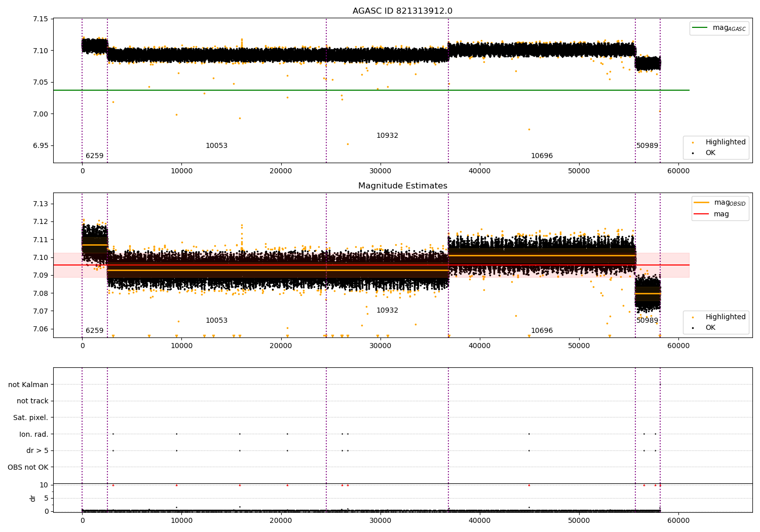
Task: Click the "not Kalman" row label
Action: pos(28,385)
